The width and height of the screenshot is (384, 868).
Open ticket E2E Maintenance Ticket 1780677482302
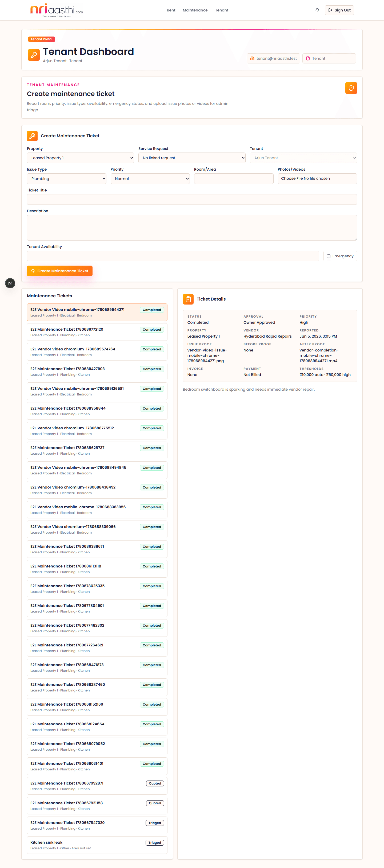tap(97, 628)
